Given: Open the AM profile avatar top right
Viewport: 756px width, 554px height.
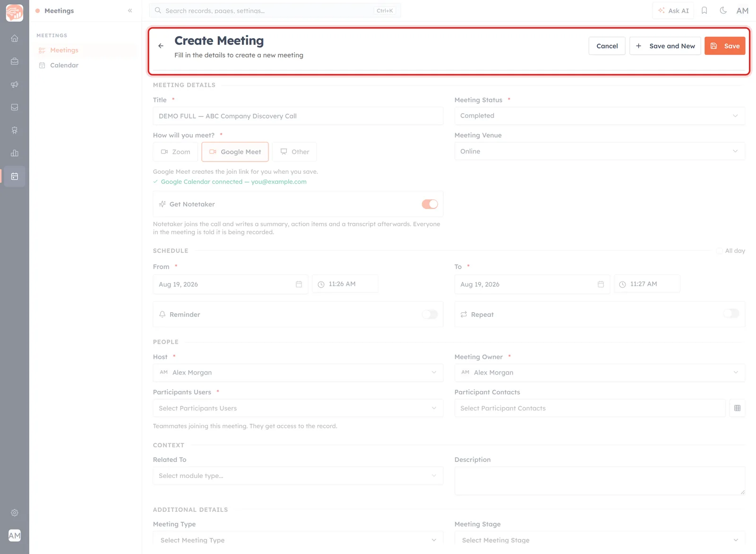Looking at the screenshot, I should [x=742, y=10].
